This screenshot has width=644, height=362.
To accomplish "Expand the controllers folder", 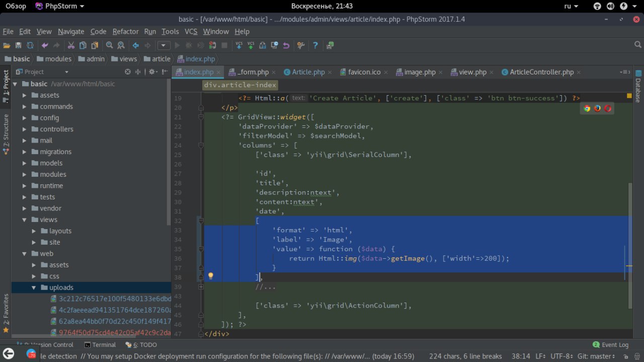I will (x=24, y=129).
